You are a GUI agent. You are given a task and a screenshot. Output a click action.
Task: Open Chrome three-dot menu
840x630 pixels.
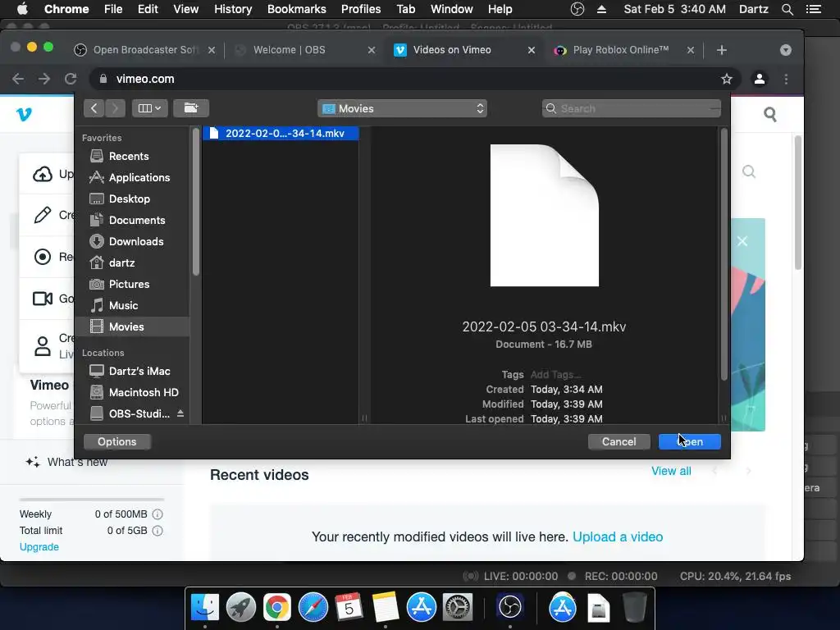[x=786, y=79]
